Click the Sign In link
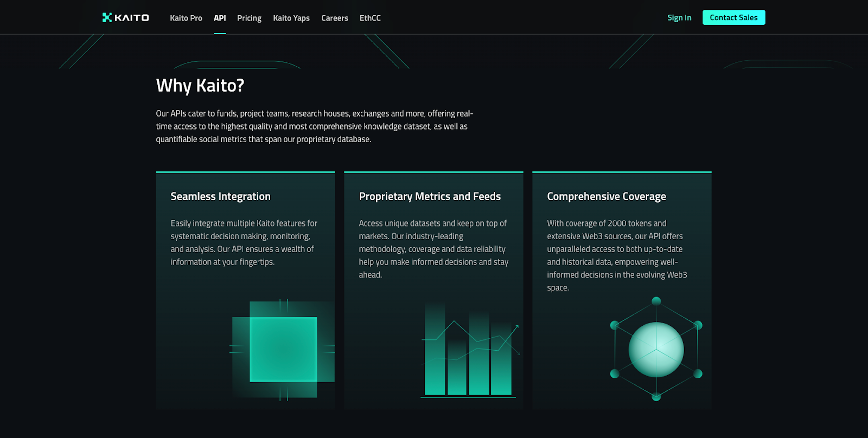868x438 pixels. tap(679, 17)
